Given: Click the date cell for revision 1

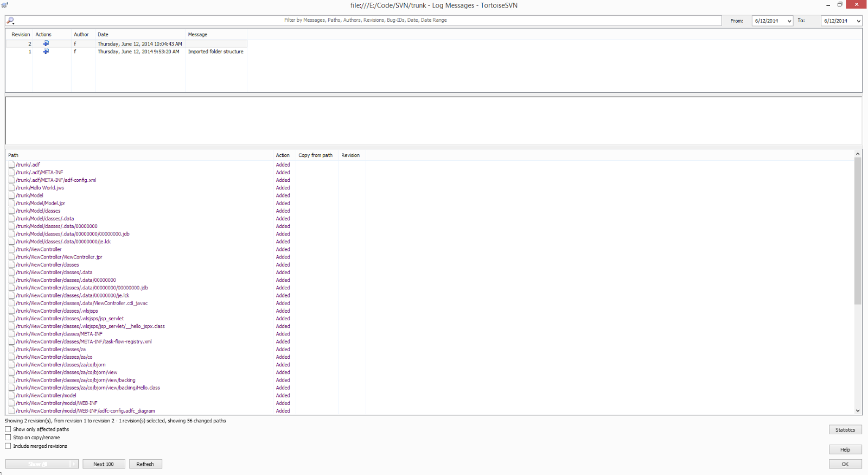Looking at the screenshot, I should (x=138, y=52).
